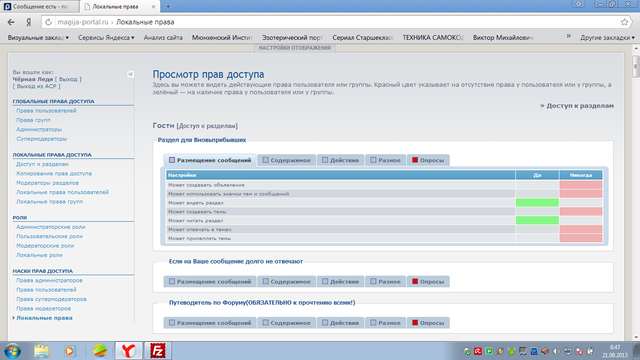Collapse the ACP sidebar arrow
This screenshot has width=640, height=360.
pos(130,74)
